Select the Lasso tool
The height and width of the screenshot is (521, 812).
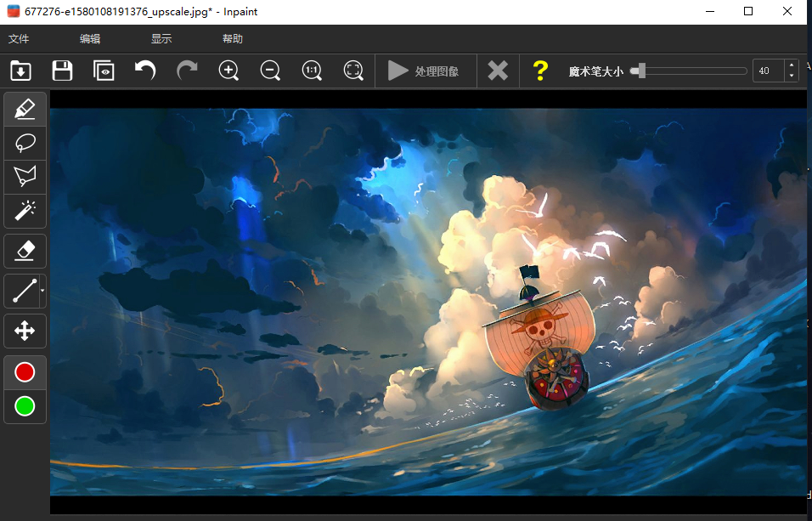pyautogui.click(x=25, y=143)
